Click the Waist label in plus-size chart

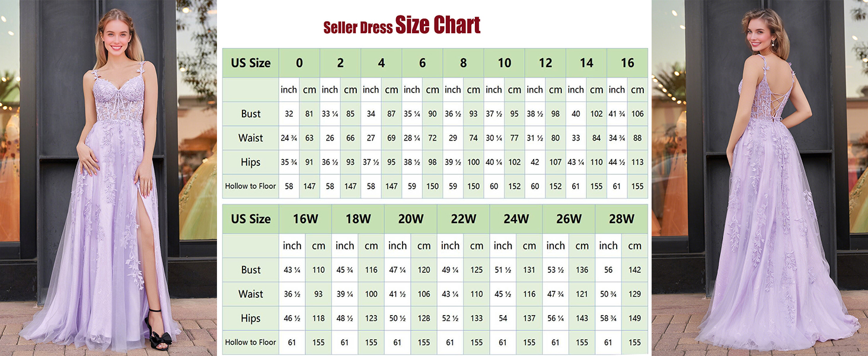(x=251, y=294)
